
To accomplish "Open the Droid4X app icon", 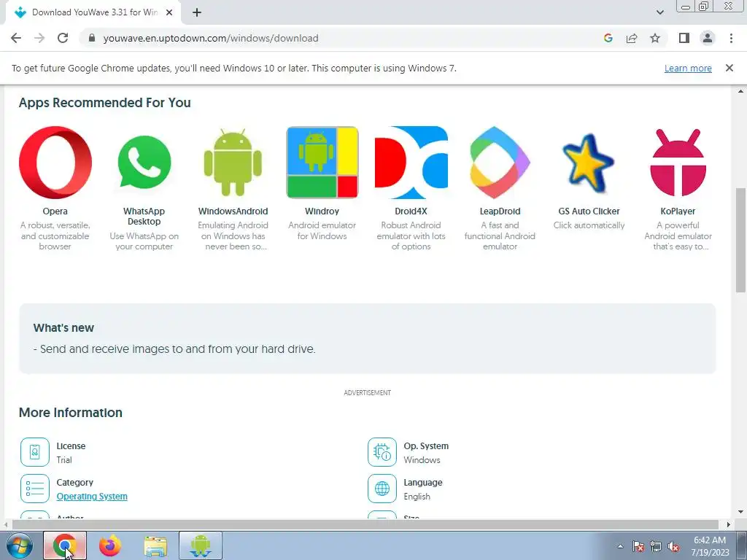I will pyautogui.click(x=411, y=163).
